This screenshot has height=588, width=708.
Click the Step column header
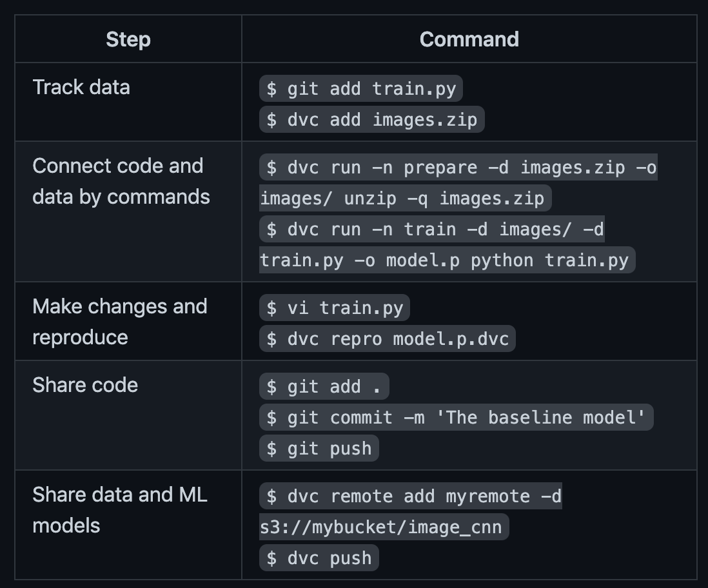[x=128, y=39]
